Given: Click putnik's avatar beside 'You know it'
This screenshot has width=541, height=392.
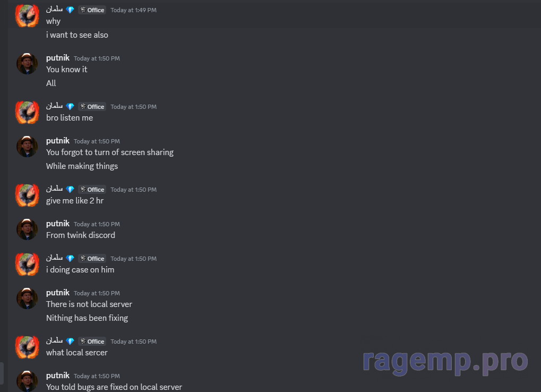Looking at the screenshot, I should [27, 64].
